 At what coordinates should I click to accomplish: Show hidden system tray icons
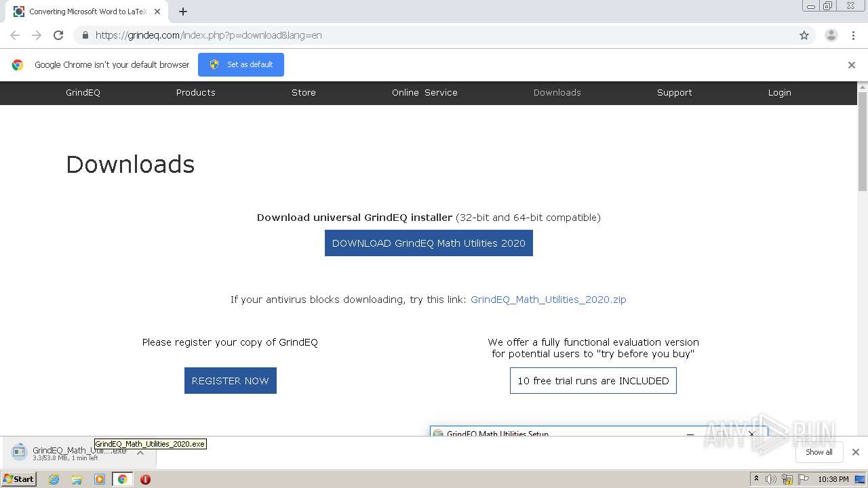pos(756,479)
